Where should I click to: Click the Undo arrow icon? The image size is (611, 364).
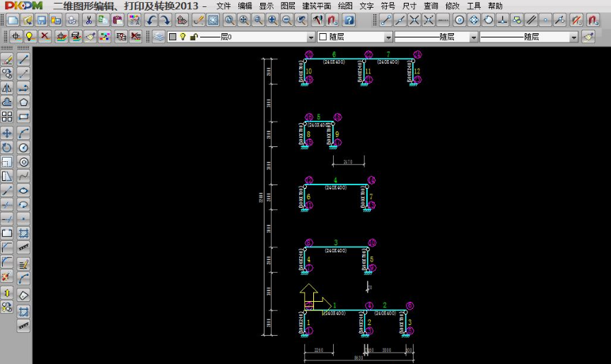tap(151, 20)
